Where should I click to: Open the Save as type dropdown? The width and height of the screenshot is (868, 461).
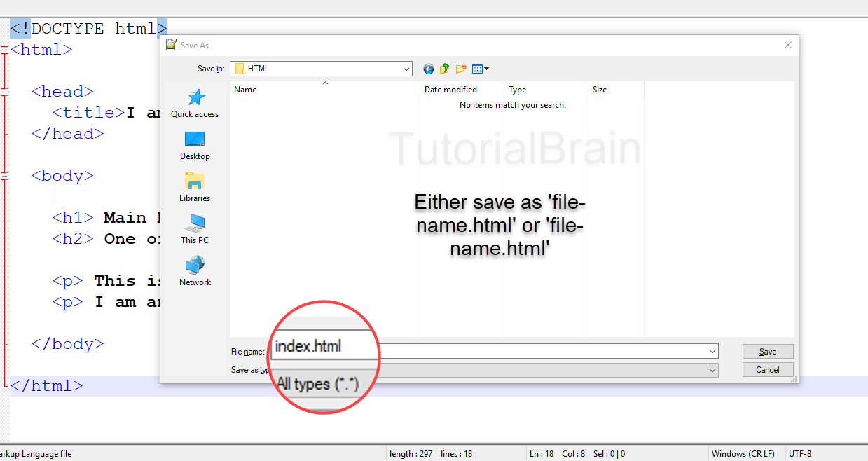712,370
